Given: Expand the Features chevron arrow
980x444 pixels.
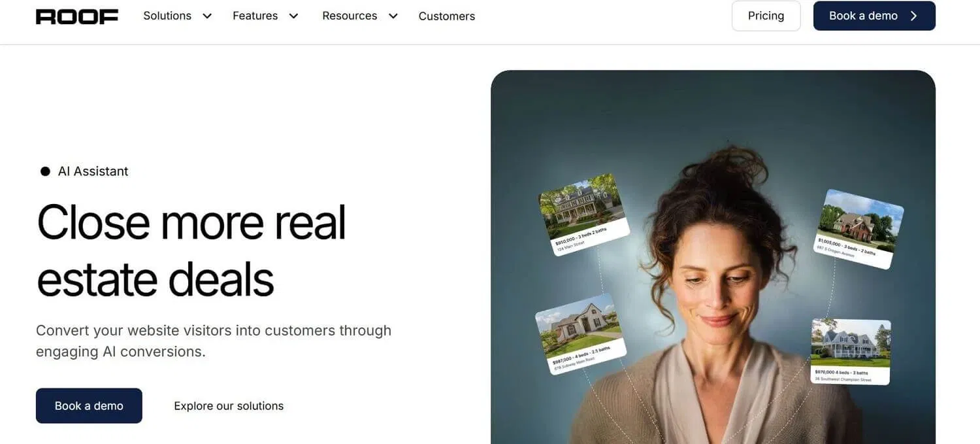Looking at the screenshot, I should click(293, 16).
